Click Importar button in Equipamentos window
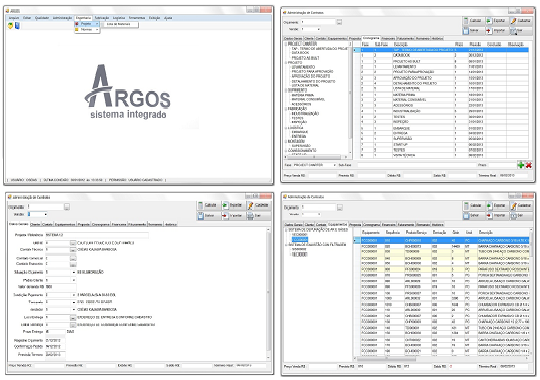 point(497,216)
